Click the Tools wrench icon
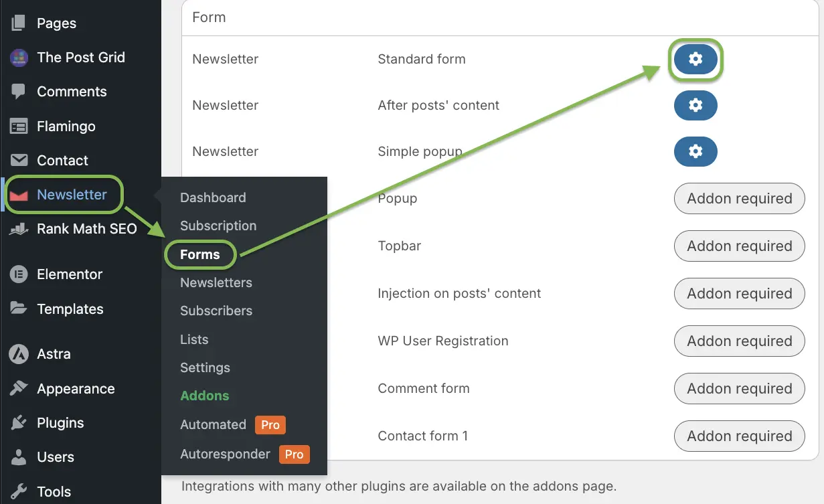 [18, 491]
